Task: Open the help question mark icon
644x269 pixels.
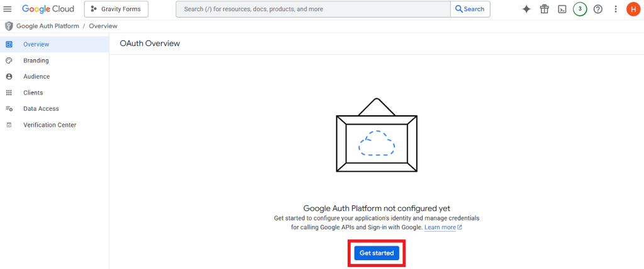Action: click(598, 9)
